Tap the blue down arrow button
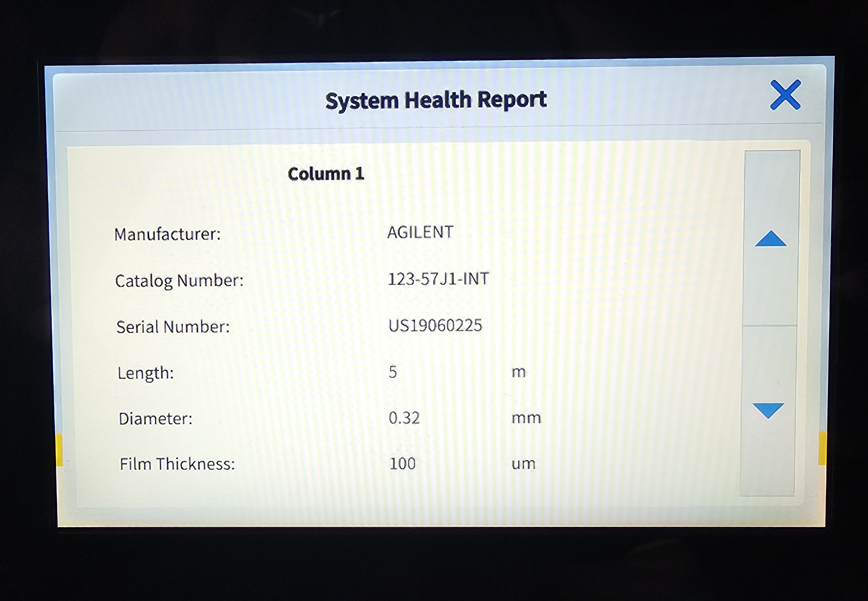 (x=768, y=411)
